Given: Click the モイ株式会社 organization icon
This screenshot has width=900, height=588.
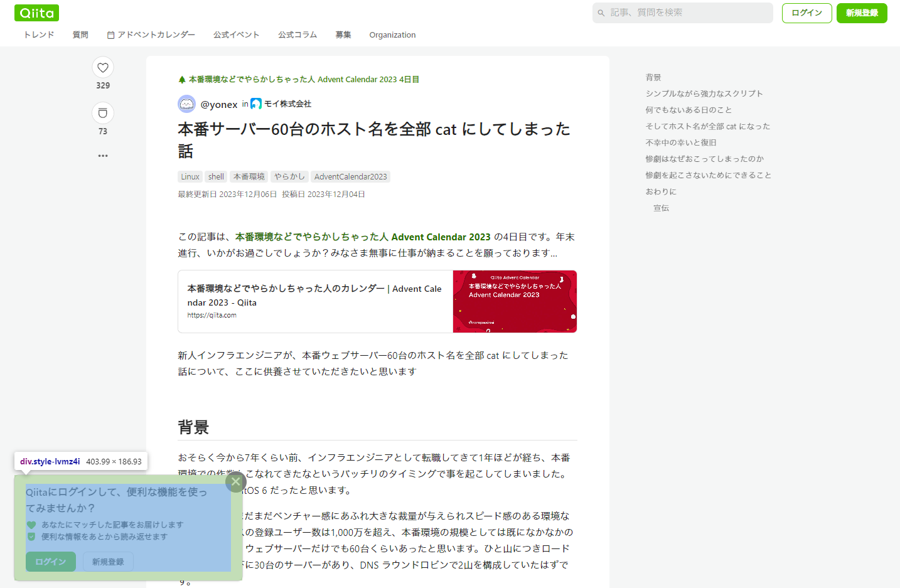Looking at the screenshot, I should point(256,104).
